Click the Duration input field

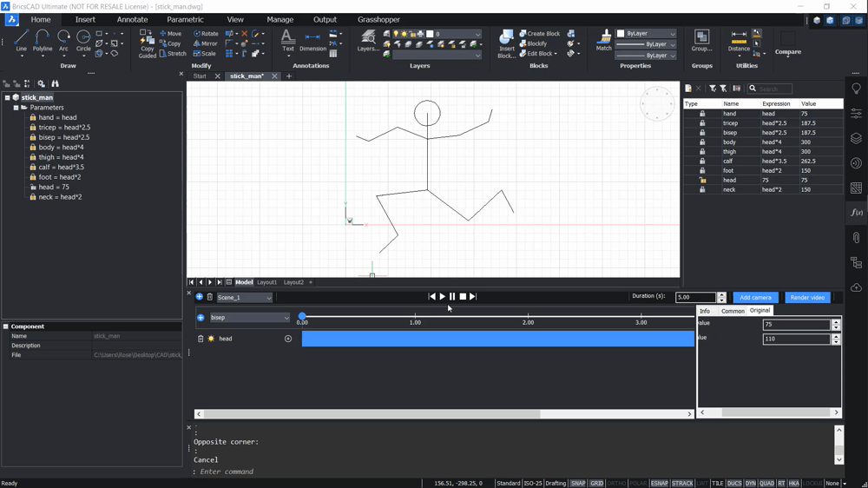tap(695, 298)
